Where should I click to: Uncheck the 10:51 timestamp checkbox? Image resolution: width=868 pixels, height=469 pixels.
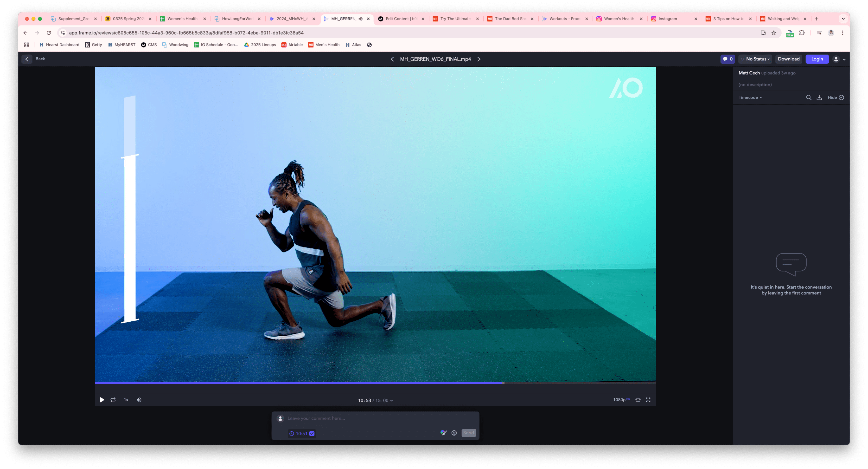pyautogui.click(x=312, y=434)
